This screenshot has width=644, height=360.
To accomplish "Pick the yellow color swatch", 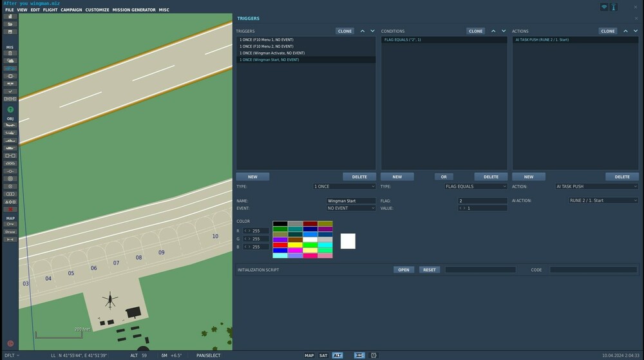I will pos(296,245).
